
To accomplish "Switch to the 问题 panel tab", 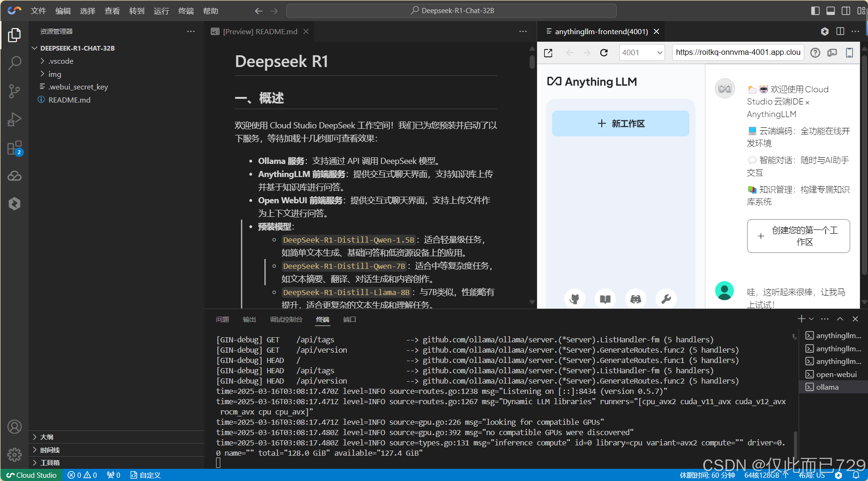I will pyautogui.click(x=223, y=319).
